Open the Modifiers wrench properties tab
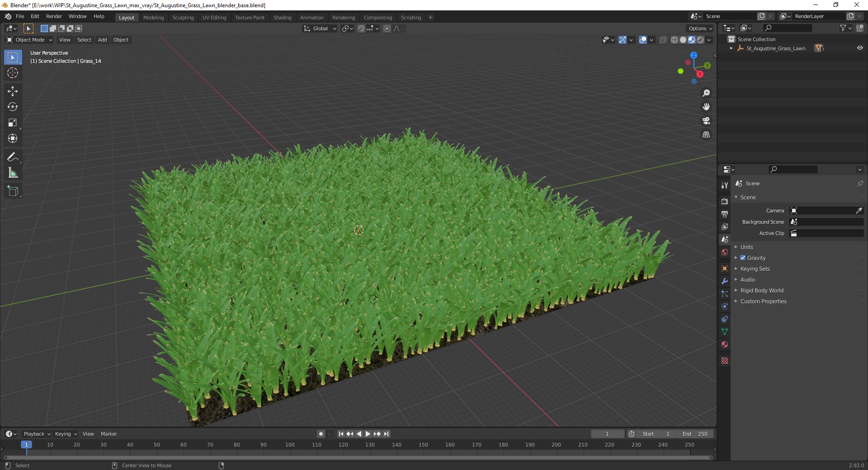 (x=725, y=281)
